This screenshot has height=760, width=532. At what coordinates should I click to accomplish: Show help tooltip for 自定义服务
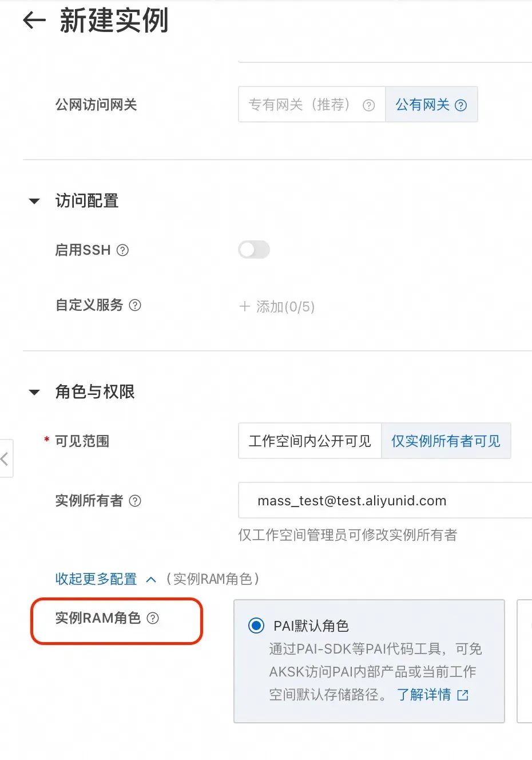click(x=135, y=305)
